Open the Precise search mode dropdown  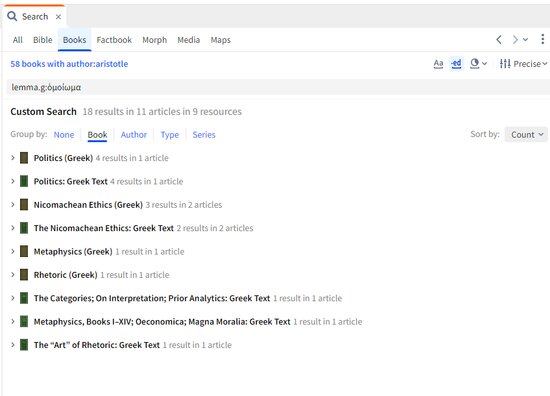(523, 63)
